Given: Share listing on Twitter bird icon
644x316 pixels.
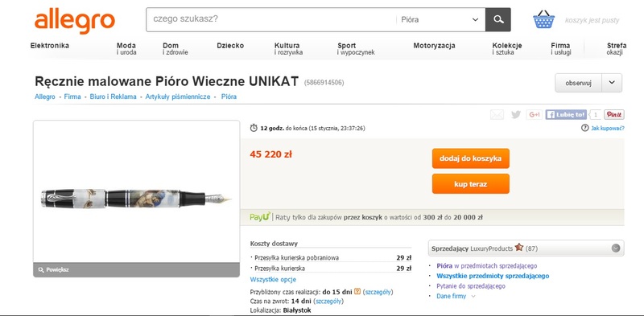Looking at the screenshot, I should [x=516, y=115].
